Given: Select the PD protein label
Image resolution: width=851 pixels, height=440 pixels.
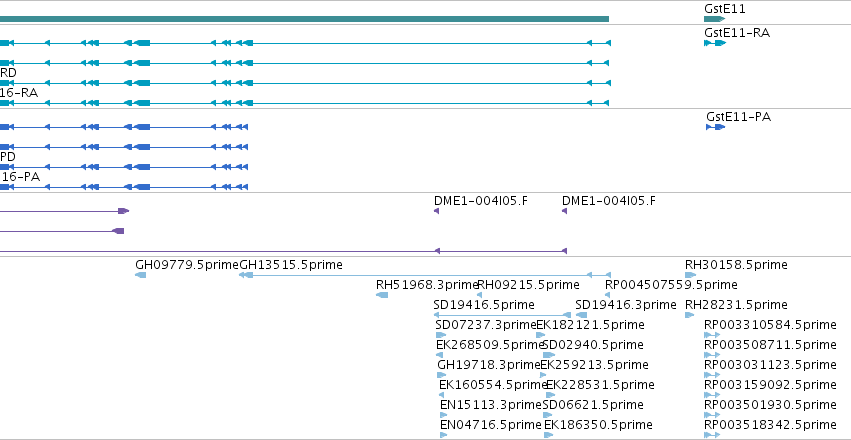Looking at the screenshot, I should [8, 157].
